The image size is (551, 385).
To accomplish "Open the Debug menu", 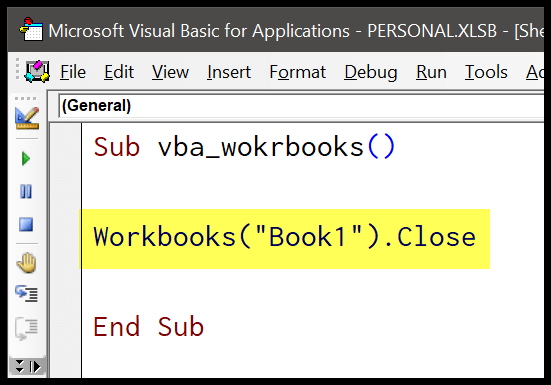I will tap(371, 72).
